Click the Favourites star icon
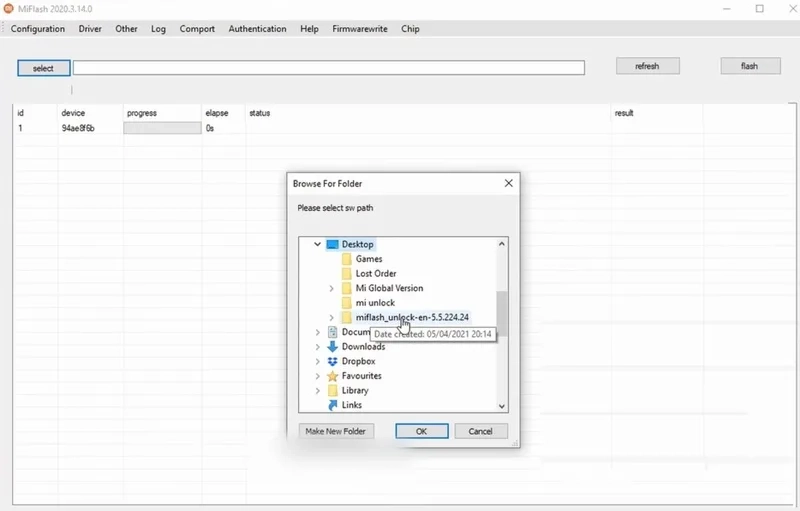This screenshot has height=511, width=800. click(x=333, y=376)
